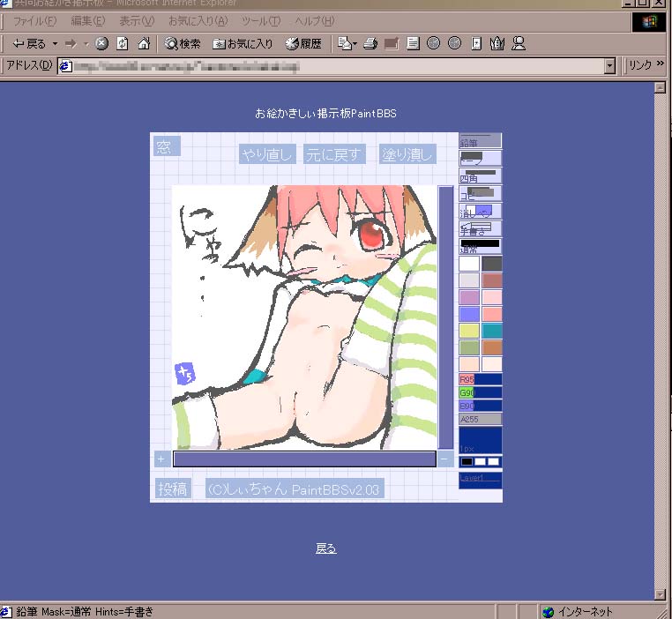Expand the Back button history dropdown
This screenshot has width=672, height=619.
pyautogui.click(x=55, y=42)
